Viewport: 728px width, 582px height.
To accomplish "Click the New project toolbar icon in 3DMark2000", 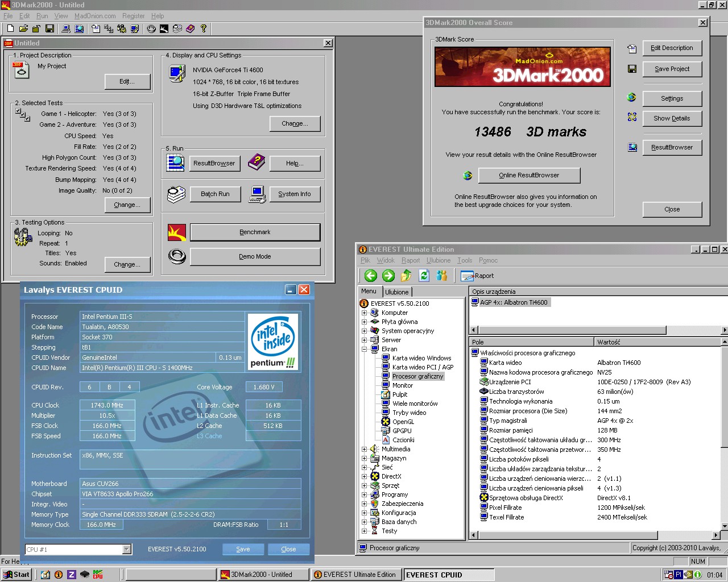I will coord(10,28).
